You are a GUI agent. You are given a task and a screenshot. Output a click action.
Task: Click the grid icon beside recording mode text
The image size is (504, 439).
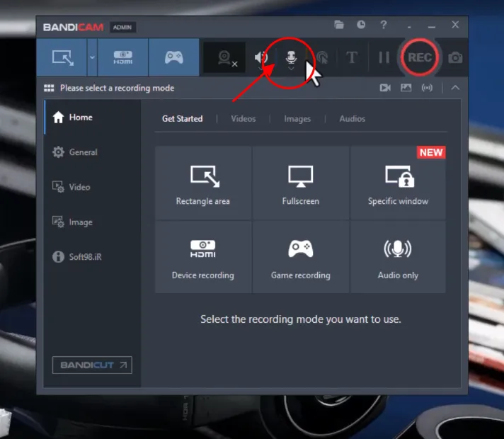click(x=49, y=88)
